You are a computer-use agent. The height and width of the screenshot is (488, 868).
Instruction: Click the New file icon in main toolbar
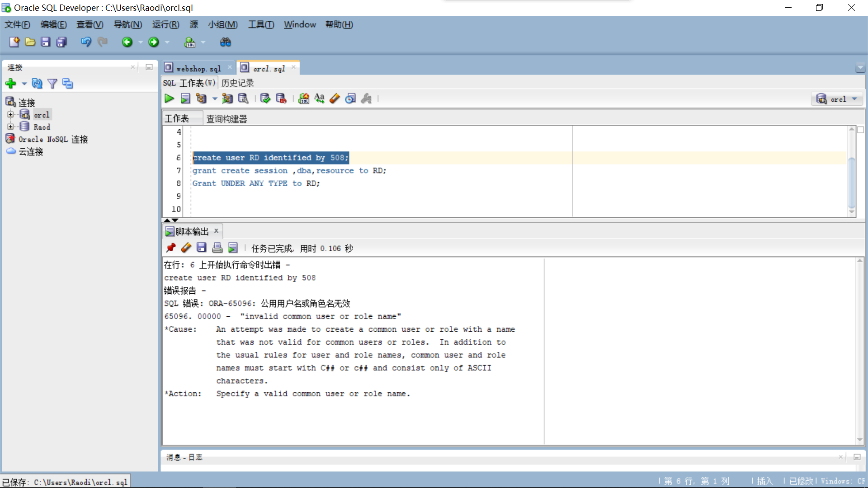[x=14, y=42]
